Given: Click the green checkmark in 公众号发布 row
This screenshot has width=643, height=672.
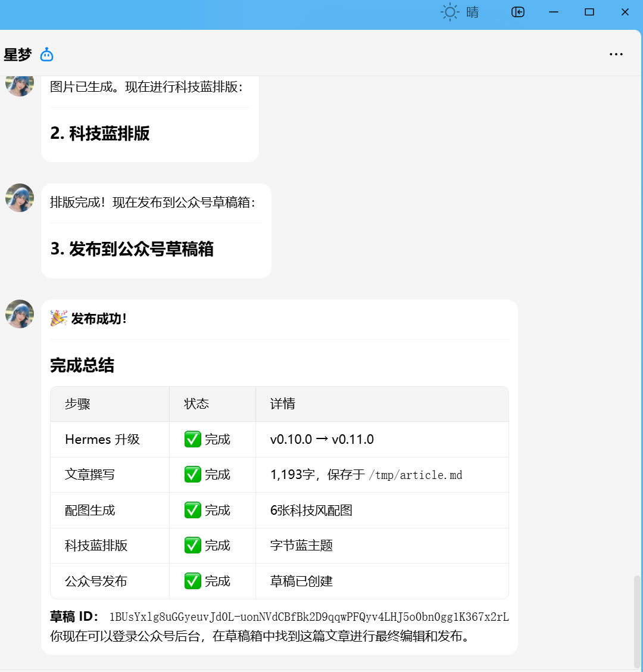Looking at the screenshot, I should pyautogui.click(x=192, y=581).
